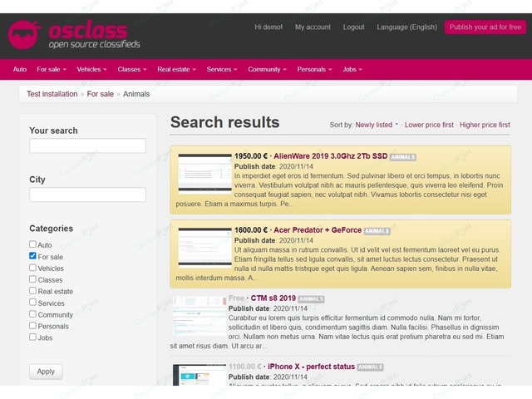Open the iPhone X listing thumbnail

(x=199, y=375)
